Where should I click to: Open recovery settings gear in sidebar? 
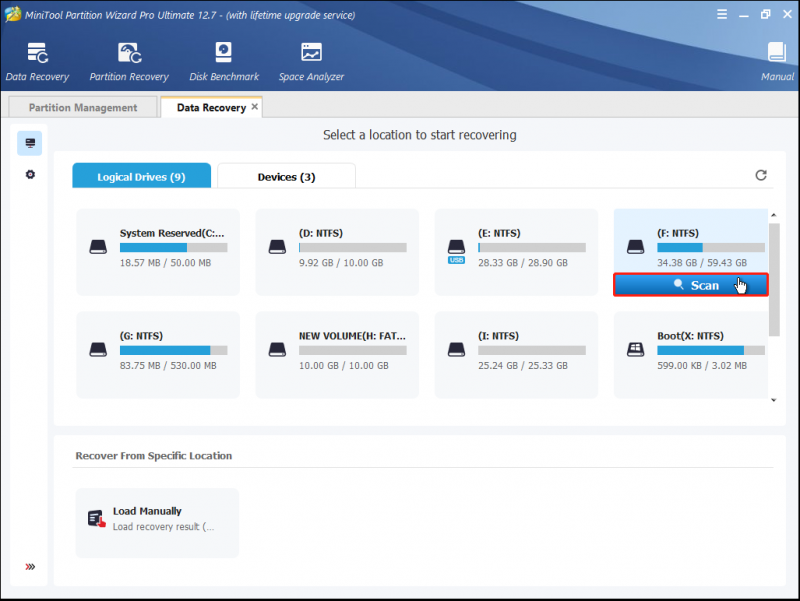[30, 174]
